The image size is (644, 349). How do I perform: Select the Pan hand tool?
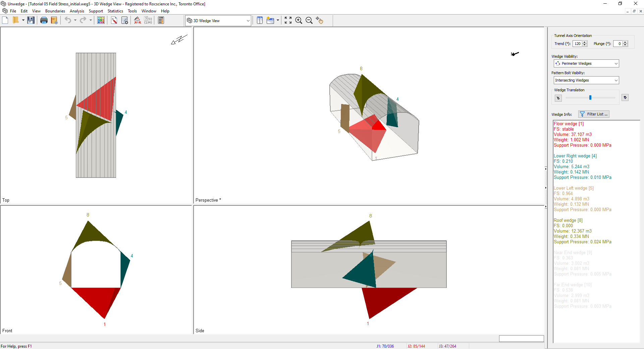tap(319, 20)
